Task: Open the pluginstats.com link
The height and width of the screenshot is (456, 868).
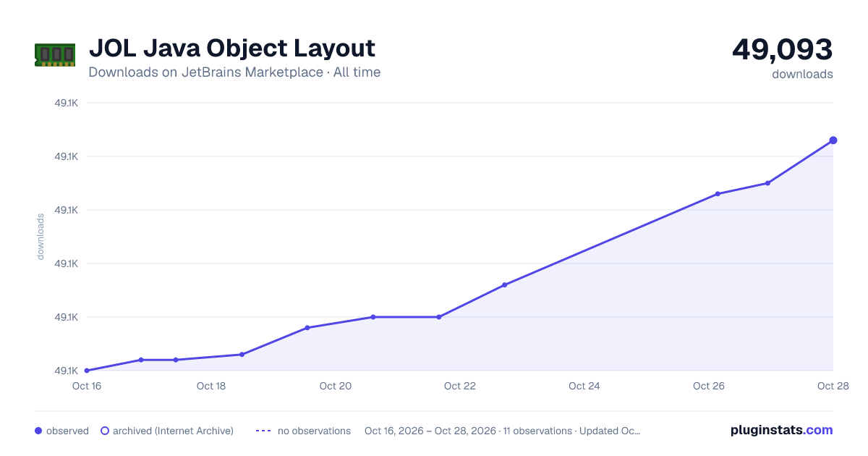Action: click(782, 430)
